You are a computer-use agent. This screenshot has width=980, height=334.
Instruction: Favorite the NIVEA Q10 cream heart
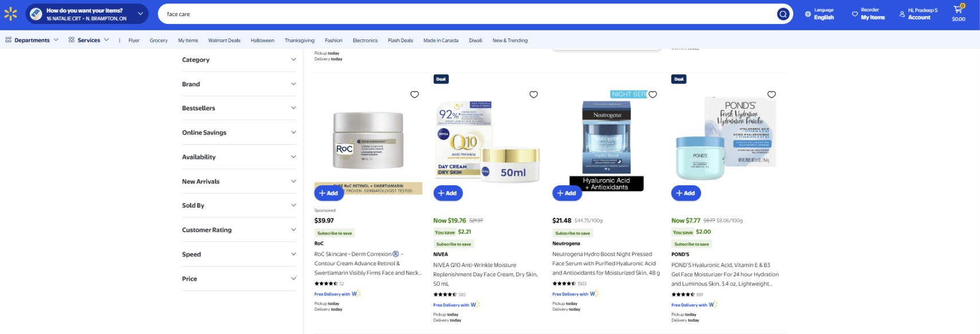[533, 94]
